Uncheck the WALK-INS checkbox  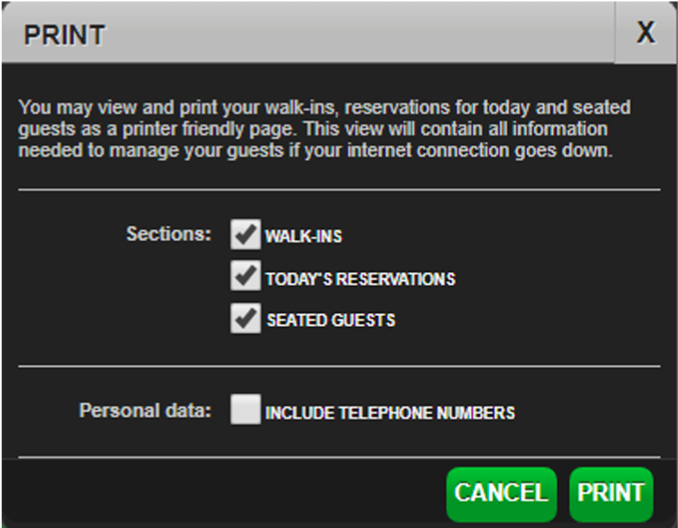click(x=245, y=235)
